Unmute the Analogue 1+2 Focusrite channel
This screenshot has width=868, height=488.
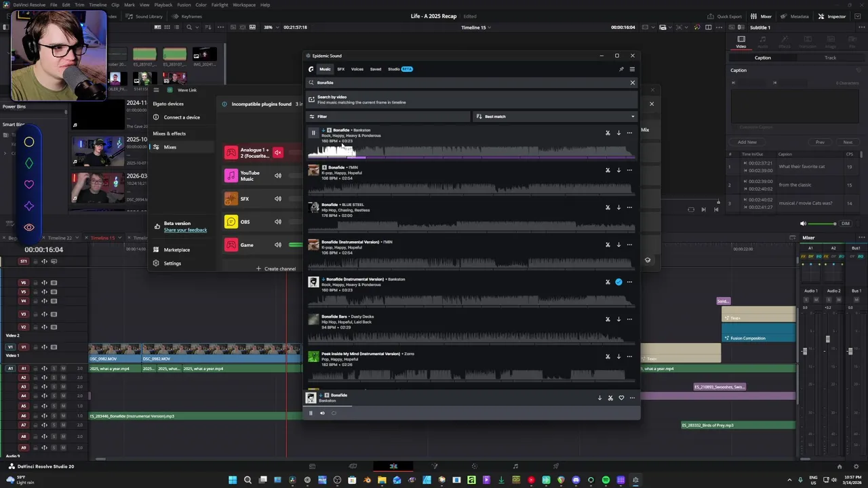(277, 152)
